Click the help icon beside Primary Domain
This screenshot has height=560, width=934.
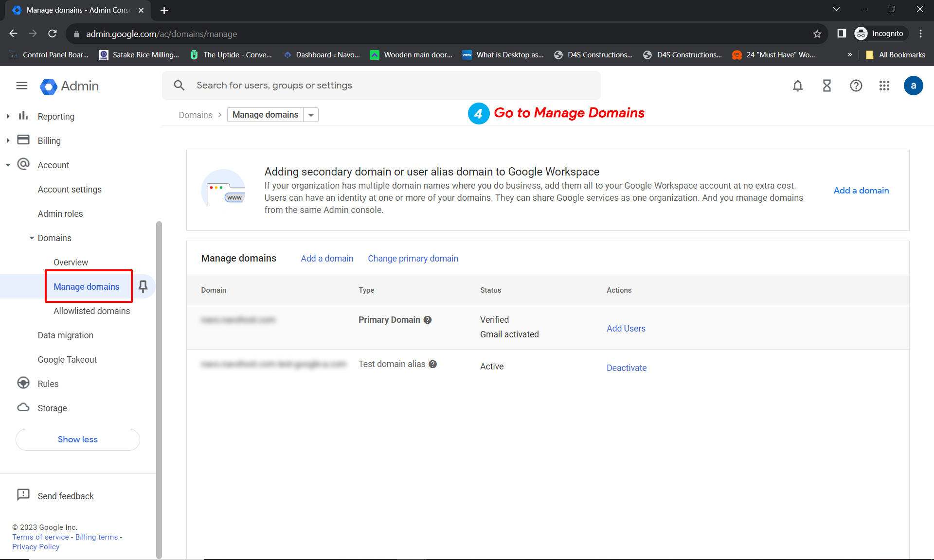[428, 319]
